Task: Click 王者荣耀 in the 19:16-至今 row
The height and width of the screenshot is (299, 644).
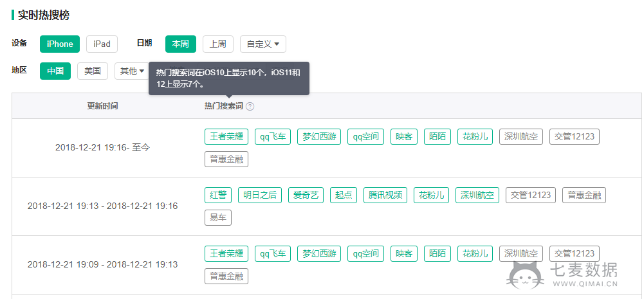Action: pyautogui.click(x=226, y=137)
